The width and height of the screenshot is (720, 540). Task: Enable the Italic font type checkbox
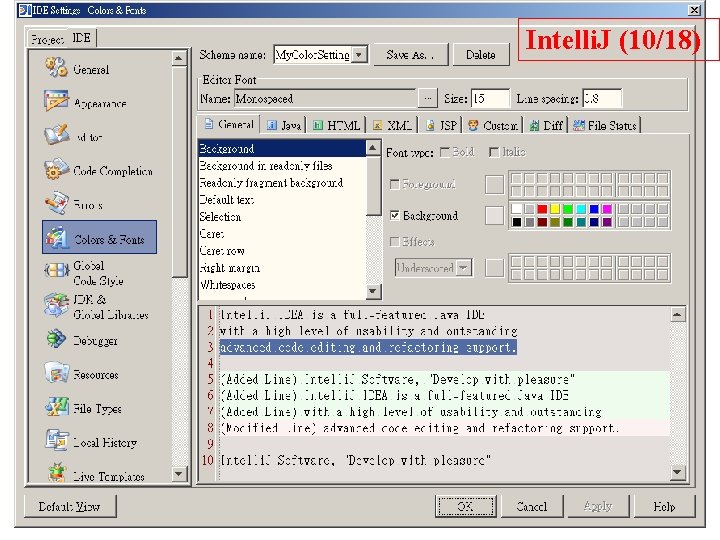click(494, 152)
